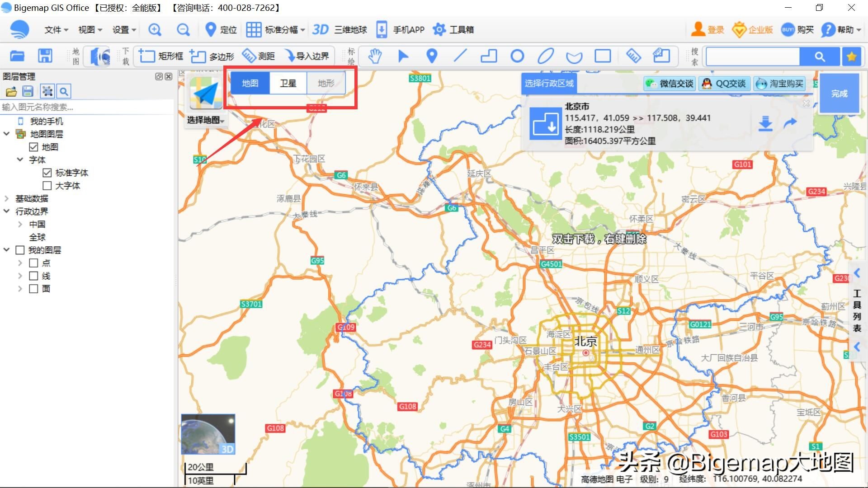Select the draw line tool
868x488 pixels.
tap(460, 56)
